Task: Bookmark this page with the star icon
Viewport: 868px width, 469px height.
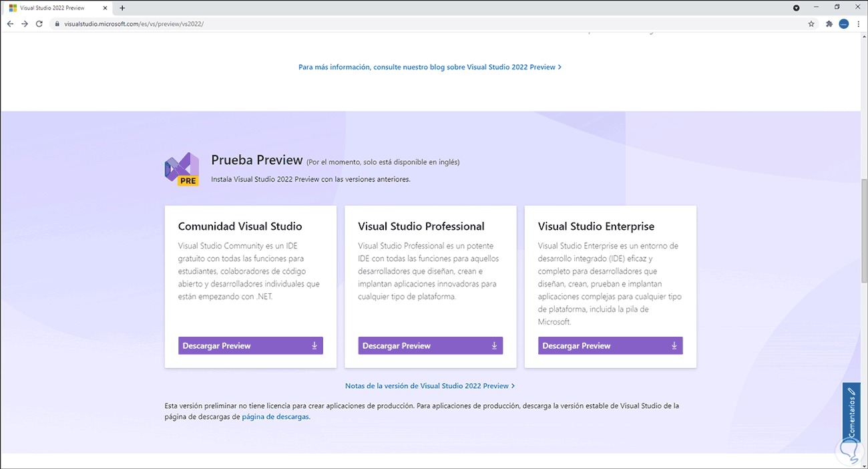Action: 811,23
